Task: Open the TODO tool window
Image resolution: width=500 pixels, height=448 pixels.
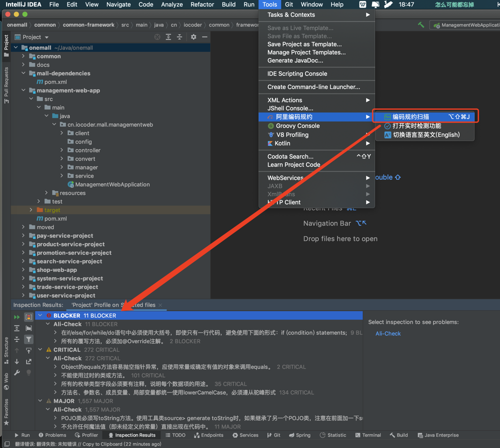Action: pyautogui.click(x=175, y=435)
